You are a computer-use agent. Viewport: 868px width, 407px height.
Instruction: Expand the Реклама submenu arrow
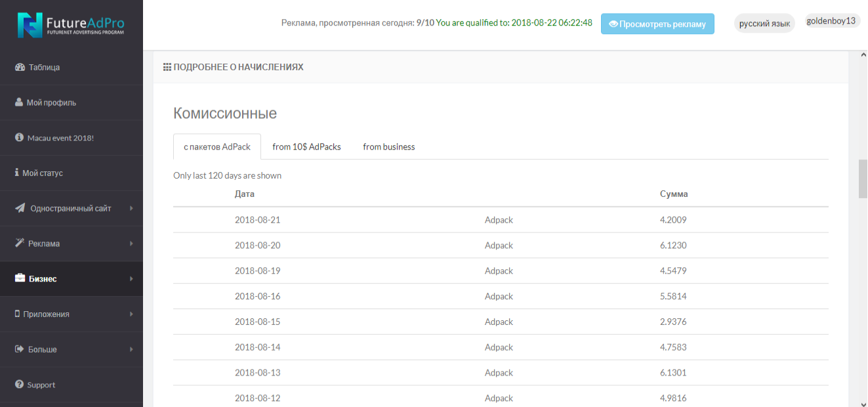(131, 244)
